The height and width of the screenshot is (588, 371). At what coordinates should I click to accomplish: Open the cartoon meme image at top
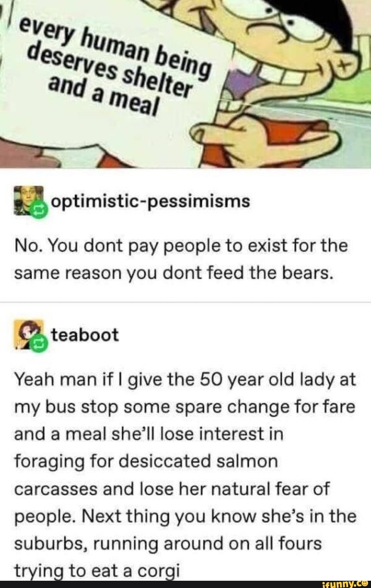coord(185,84)
